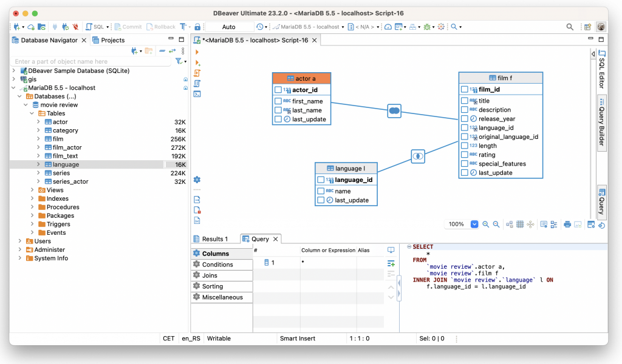Click the Commit button
The height and width of the screenshot is (364, 622).
click(x=128, y=27)
